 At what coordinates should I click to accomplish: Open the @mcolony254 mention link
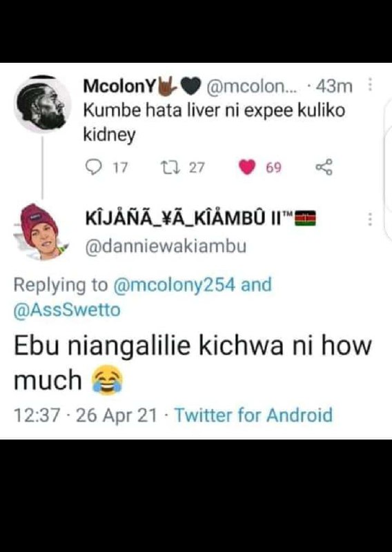[174, 284]
